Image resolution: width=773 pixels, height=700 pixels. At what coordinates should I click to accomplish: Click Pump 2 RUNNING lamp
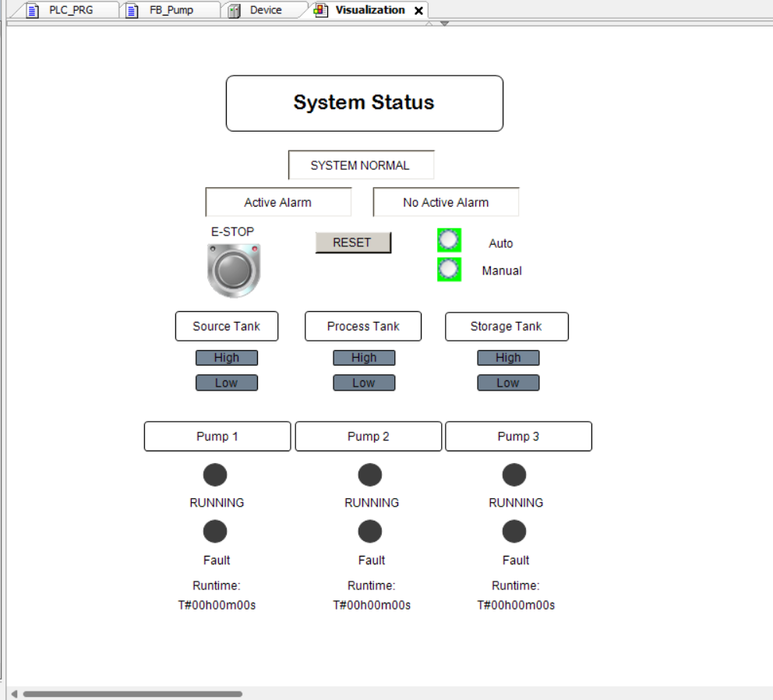(x=369, y=475)
